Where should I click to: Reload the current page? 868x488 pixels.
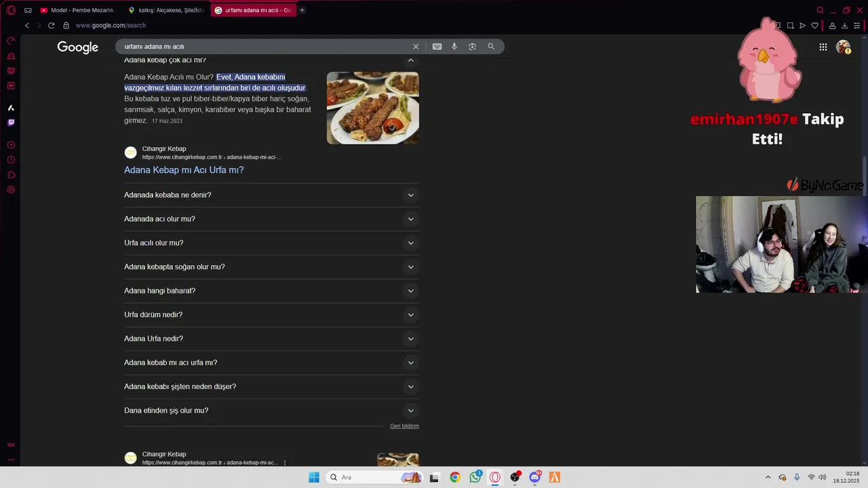click(51, 25)
